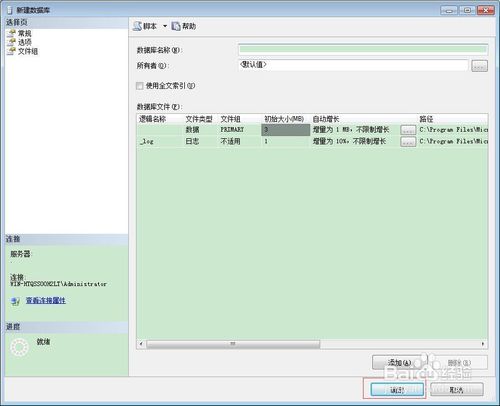Click the horizontal scrollbar left arrow

[x=141, y=344]
